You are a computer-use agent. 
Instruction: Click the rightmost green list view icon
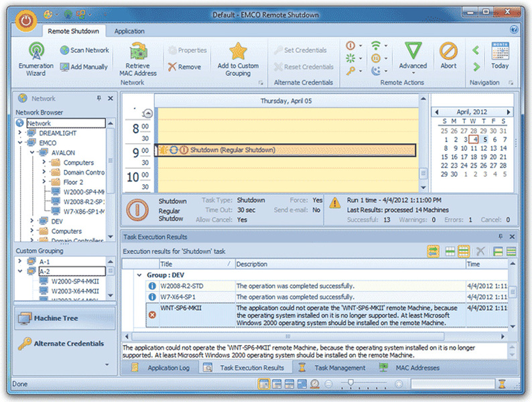pyautogui.click(x=511, y=251)
